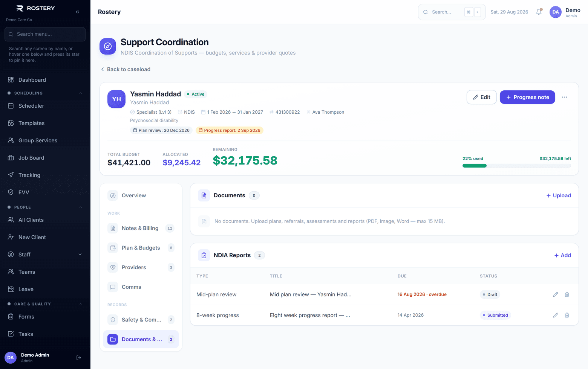Edit the 8-week progress report with pencil icon
The image size is (588, 369).
[x=556, y=315]
